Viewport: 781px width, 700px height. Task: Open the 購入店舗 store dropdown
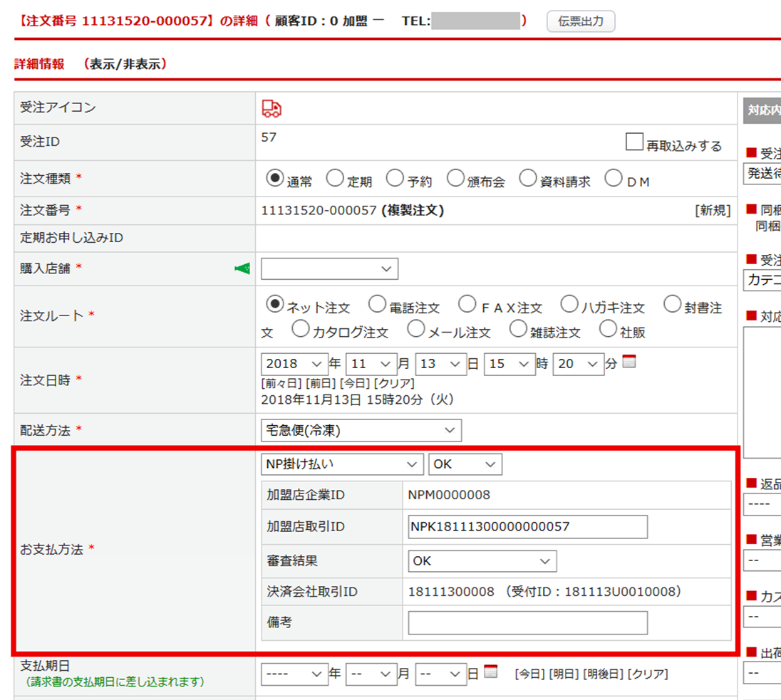329,268
